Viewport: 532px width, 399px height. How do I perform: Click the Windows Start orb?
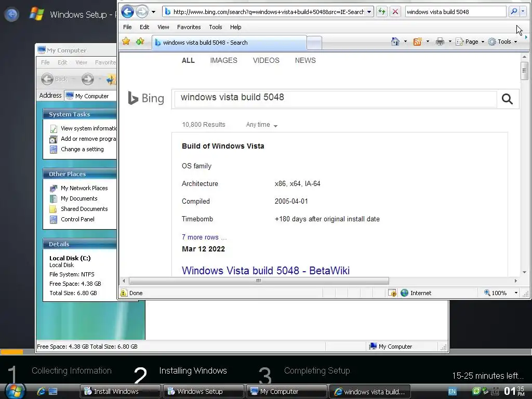15,391
